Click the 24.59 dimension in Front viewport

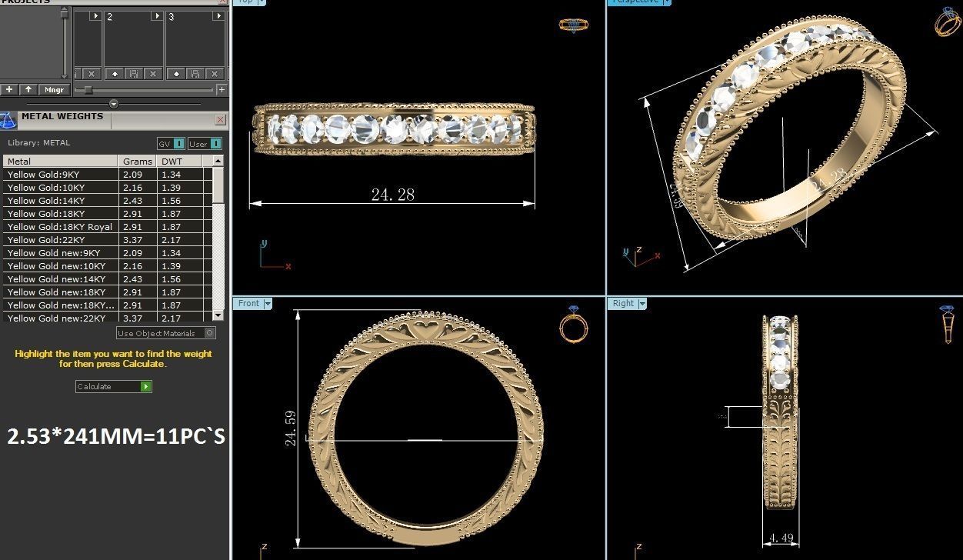pos(290,428)
